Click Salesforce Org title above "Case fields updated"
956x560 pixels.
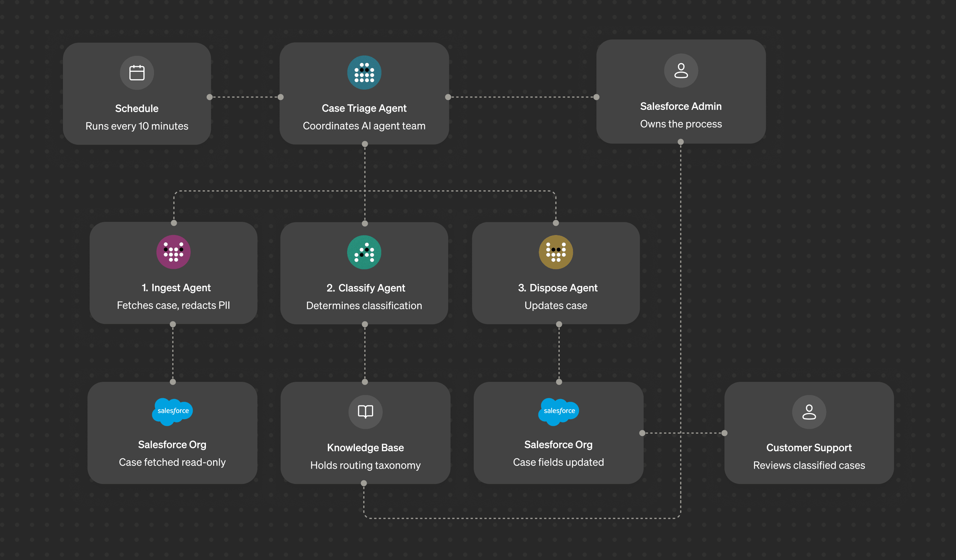click(558, 445)
